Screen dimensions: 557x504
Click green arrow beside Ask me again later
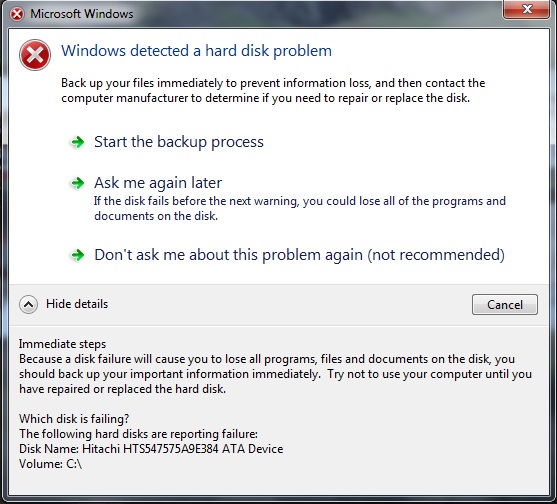77,183
